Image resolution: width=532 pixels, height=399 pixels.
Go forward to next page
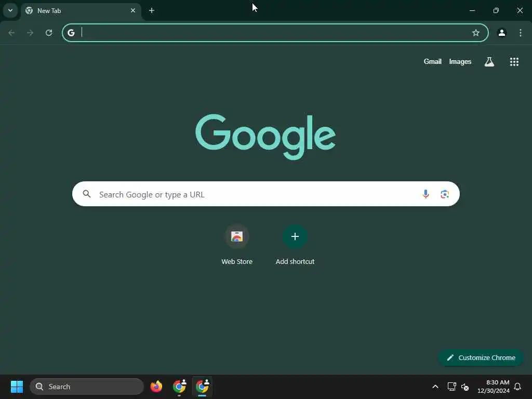coord(30,33)
